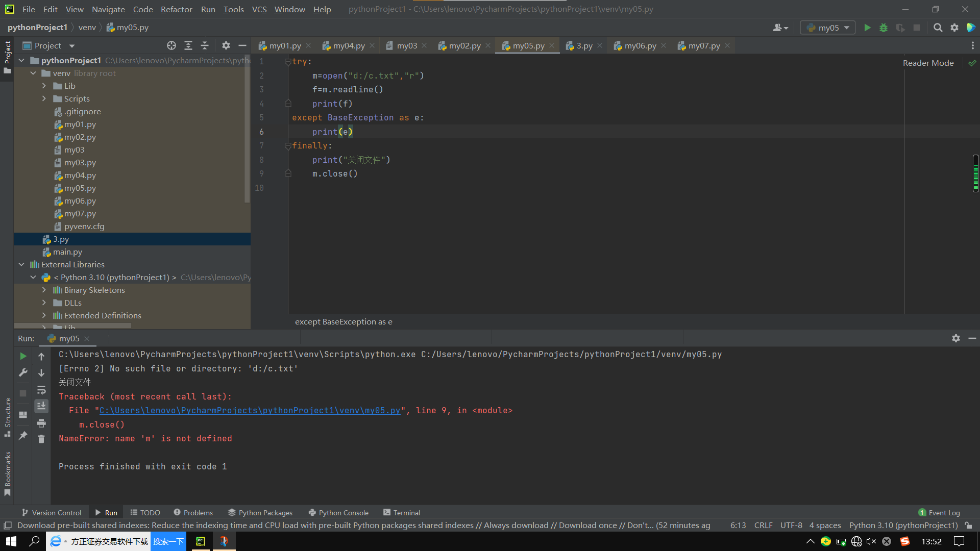Open Project panel options gear
Image resolution: width=980 pixels, height=551 pixels.
(226, 45)
